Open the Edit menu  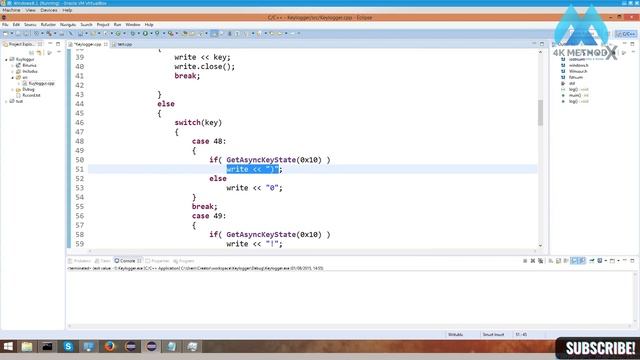(16, 25)
